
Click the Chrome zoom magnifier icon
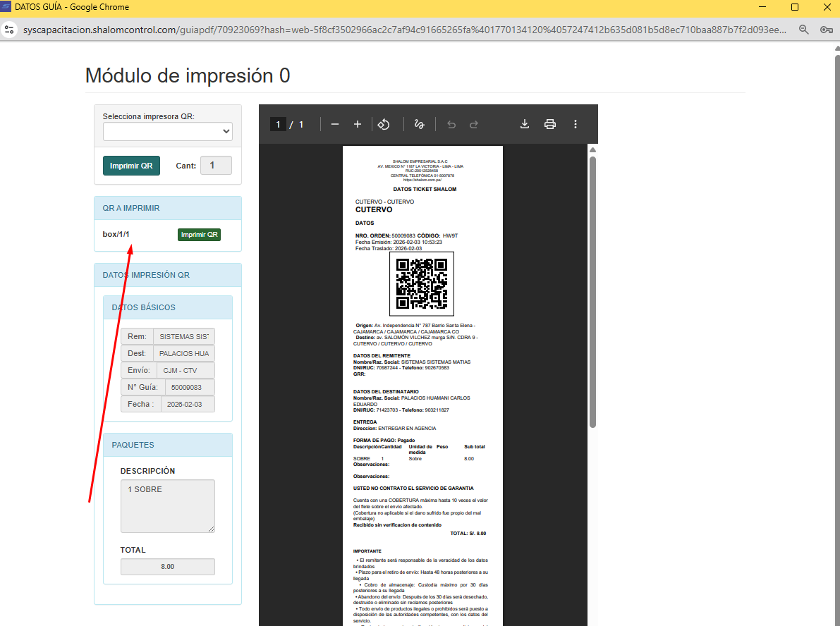pos(804,30)
